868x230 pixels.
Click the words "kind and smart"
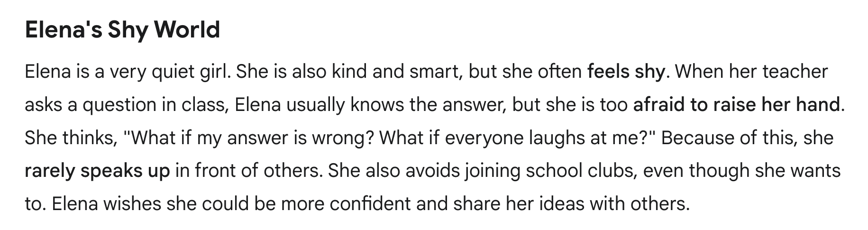[398, 72]
